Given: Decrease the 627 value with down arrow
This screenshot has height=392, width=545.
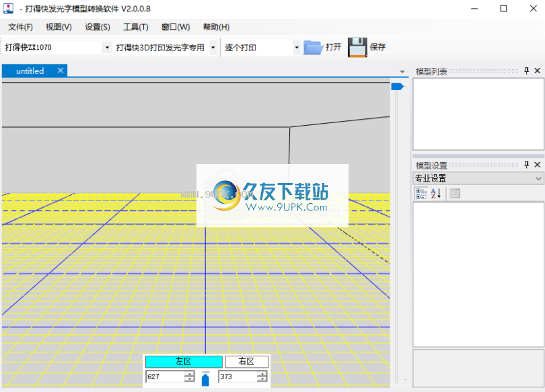Looking at the screenshot, I should pos(190,379).
